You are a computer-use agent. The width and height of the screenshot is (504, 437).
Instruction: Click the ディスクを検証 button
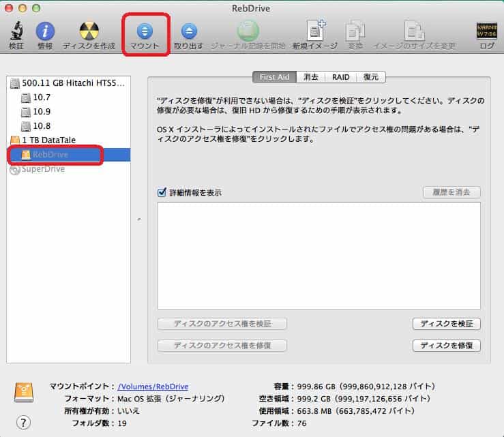(447, 324)
